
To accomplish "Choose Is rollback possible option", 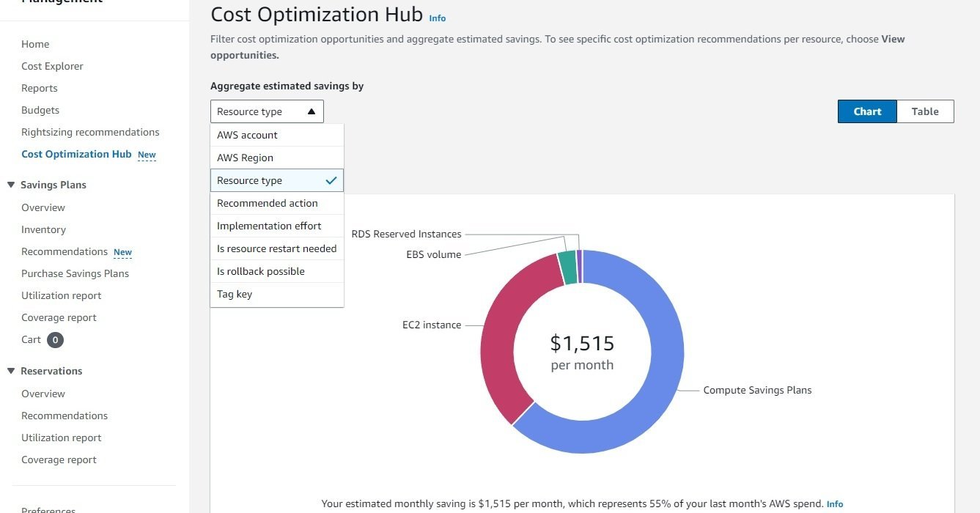I will coord(277,271).
